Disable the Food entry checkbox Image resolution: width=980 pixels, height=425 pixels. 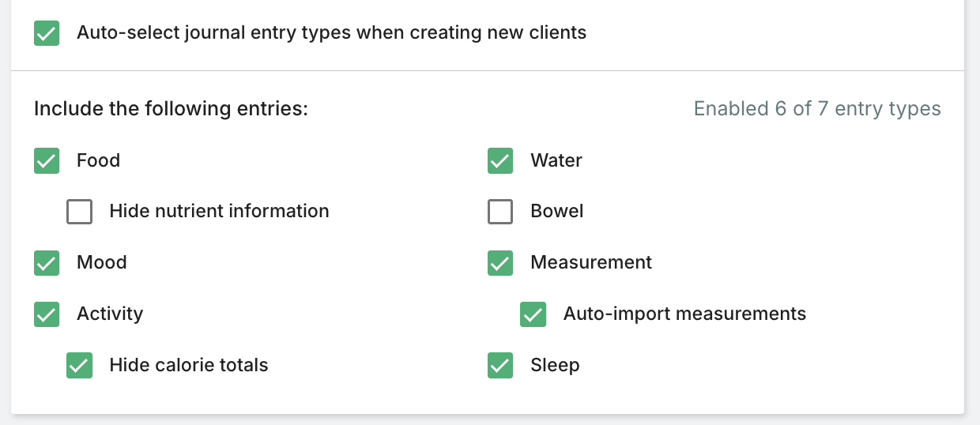[x=47, y=160]
